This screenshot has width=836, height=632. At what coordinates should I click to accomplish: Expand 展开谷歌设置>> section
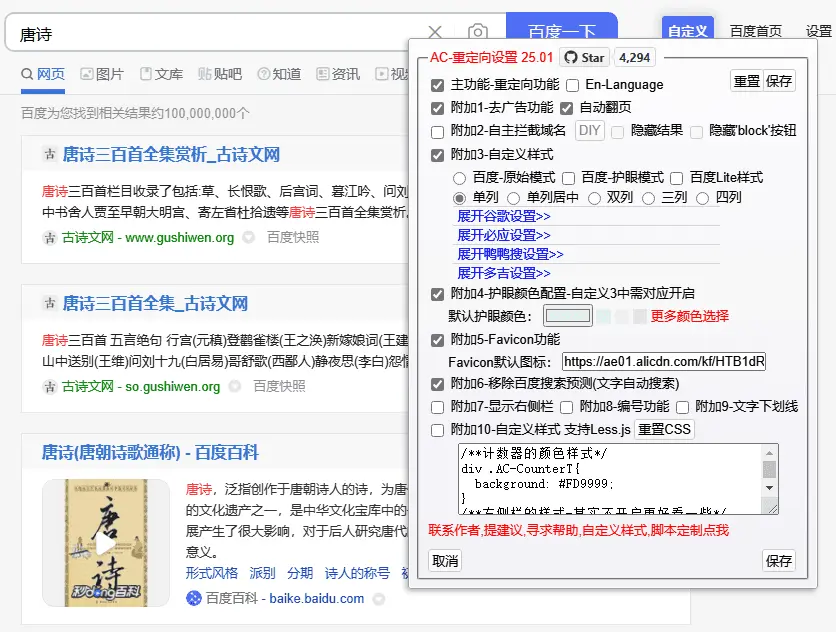tap(503, 216)
